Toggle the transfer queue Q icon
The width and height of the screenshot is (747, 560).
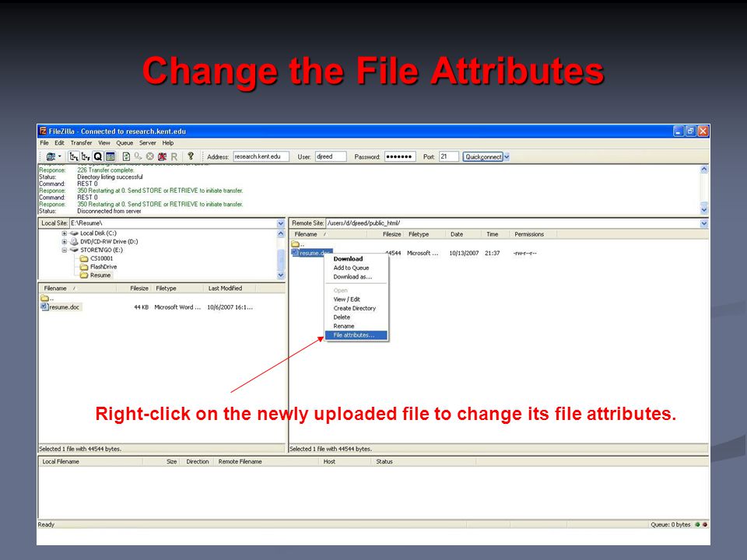coord(98,156)
